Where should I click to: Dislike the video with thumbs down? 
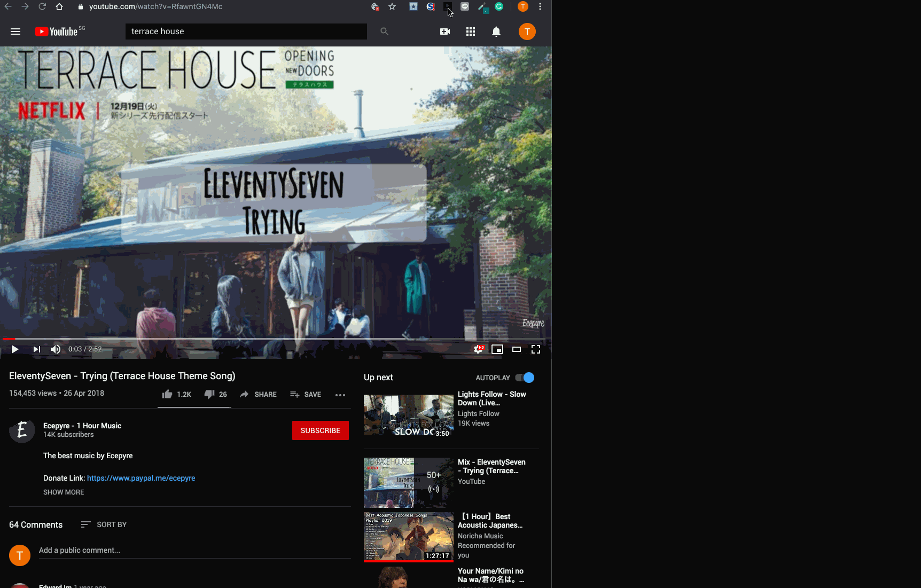coord(215,394)
